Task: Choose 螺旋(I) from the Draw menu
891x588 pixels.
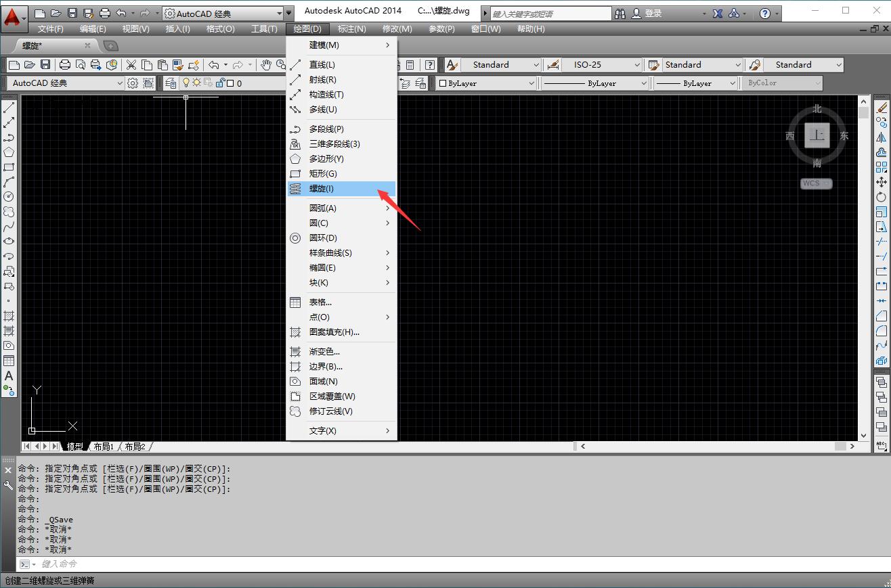Action: pos(341,189)
